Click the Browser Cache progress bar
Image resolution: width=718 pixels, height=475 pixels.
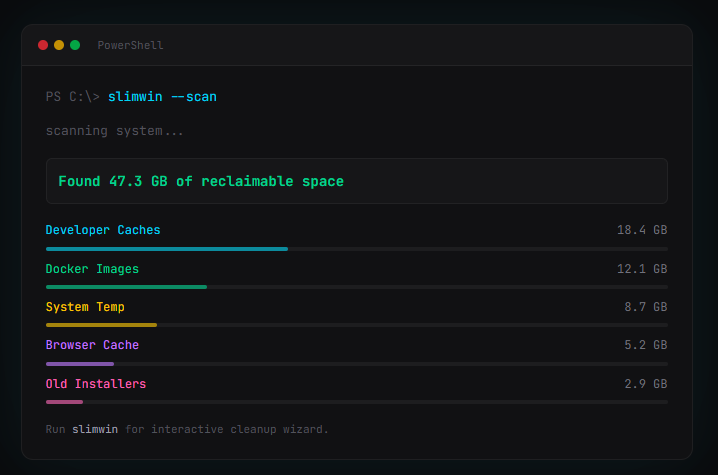[357, 364]
